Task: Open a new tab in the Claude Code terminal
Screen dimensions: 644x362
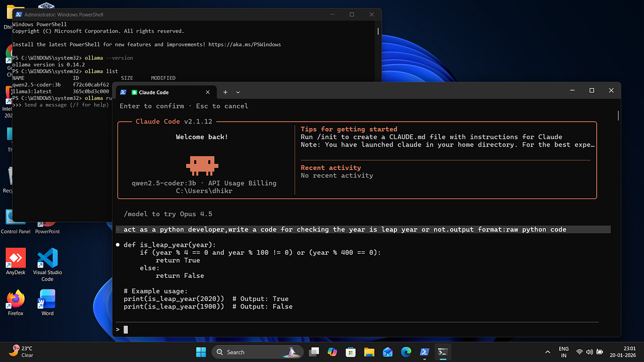Action: click(x=225, y=92)
